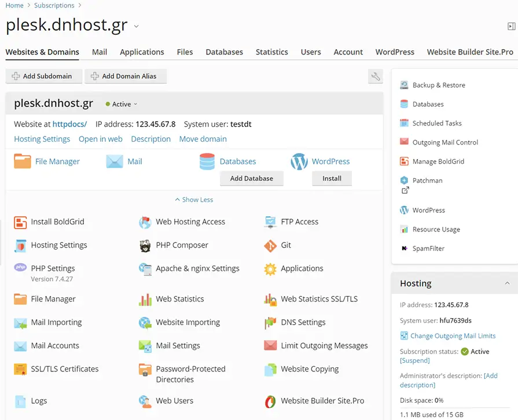This screenshot has height=420, width=518.
Task: Click the PHP Settings icon
Action: (20, 267)
